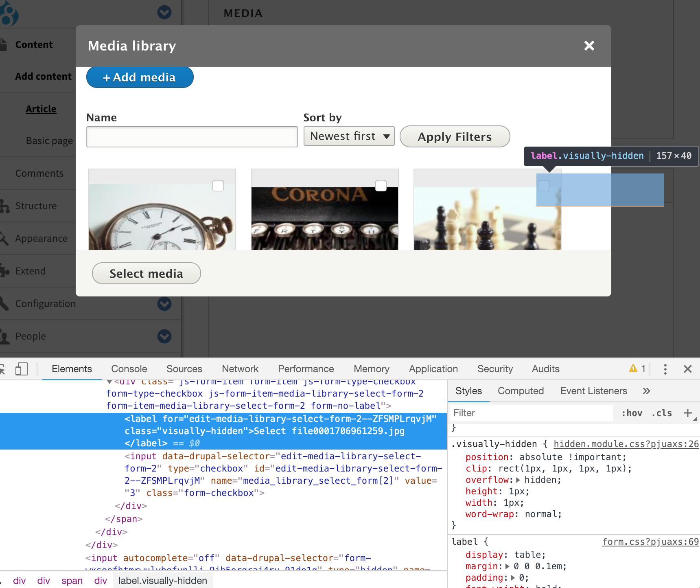Select the inspect element tool in DevTools
The height and width of the screenshot is (588, 700).
(3, 369)
